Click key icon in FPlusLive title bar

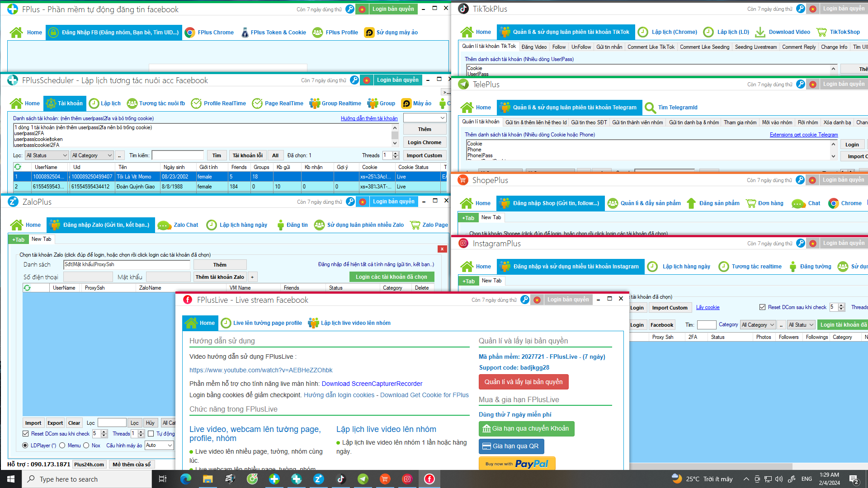tap(524, 300)
